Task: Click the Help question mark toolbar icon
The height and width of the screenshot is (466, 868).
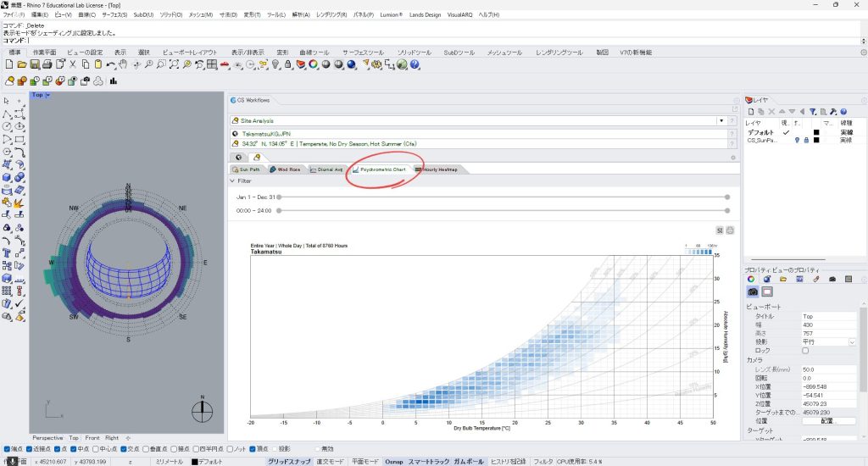Action: (415, 64)
